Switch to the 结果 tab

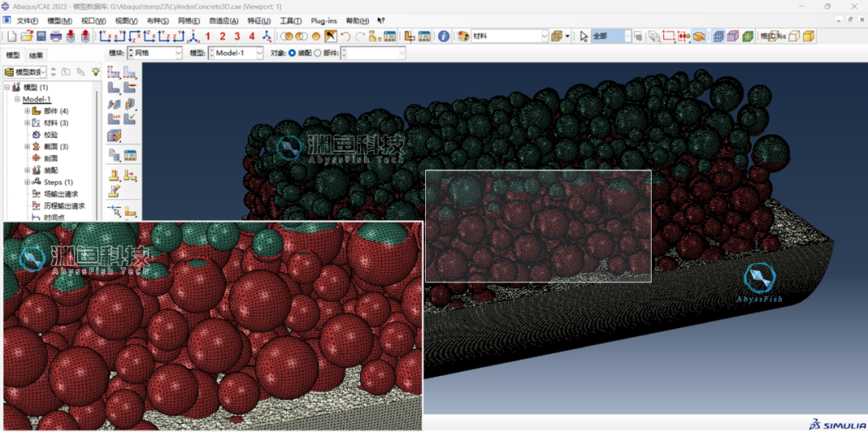tap(36, 55)
